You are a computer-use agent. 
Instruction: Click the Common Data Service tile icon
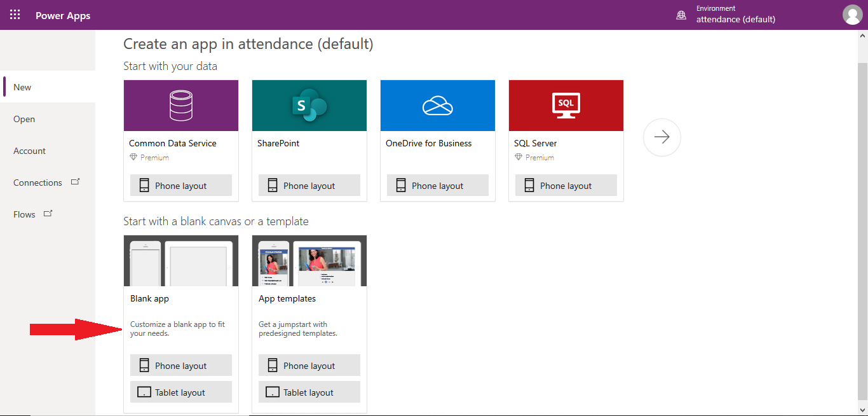180,105
